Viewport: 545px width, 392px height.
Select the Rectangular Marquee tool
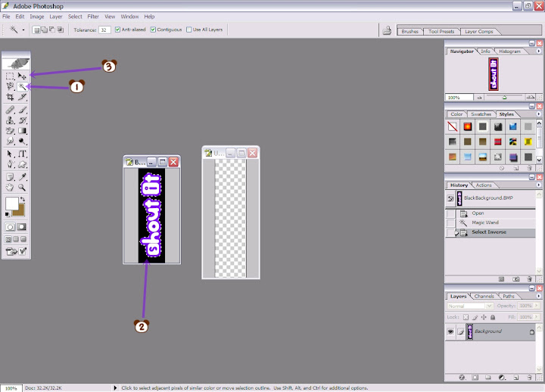tap(11, 76)
